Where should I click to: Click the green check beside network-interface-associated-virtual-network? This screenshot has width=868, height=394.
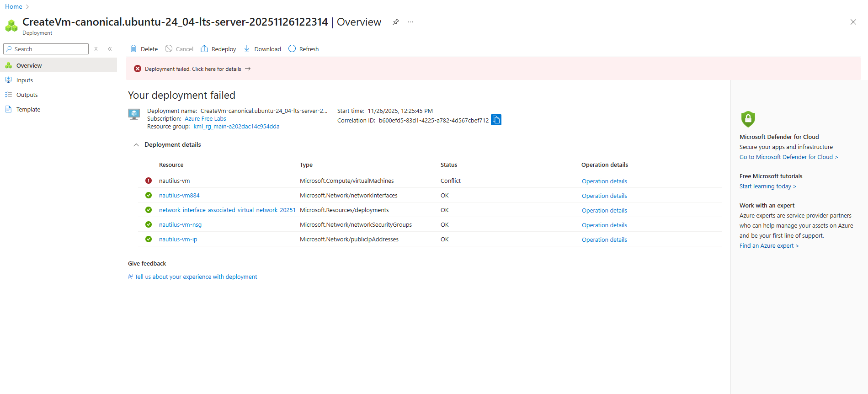pos(149,210)
